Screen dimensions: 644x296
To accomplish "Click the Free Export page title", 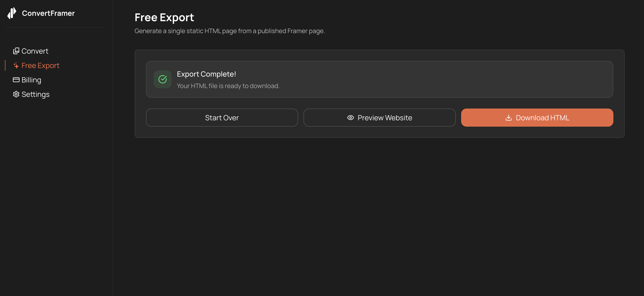I will coord(164,18).
